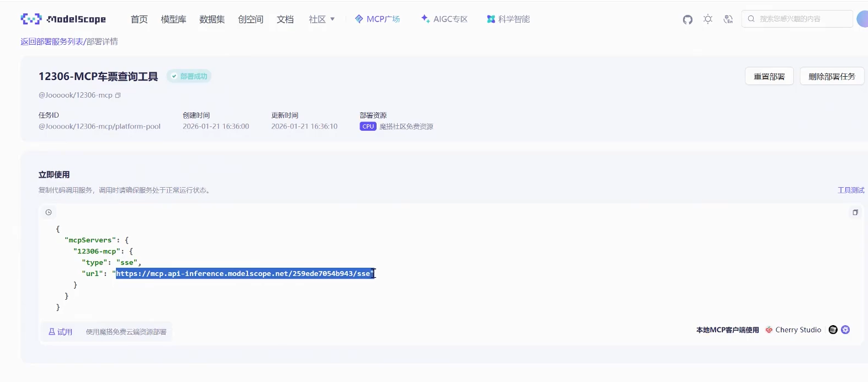The height and width of the screenshot is (382, 868).
Task: Open the AIGC专区 navigation link
Action: pos(444,19)
